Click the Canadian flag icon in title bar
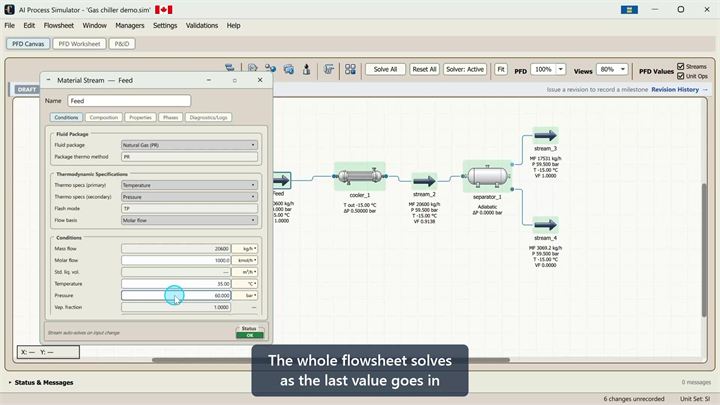 point(163,10)
